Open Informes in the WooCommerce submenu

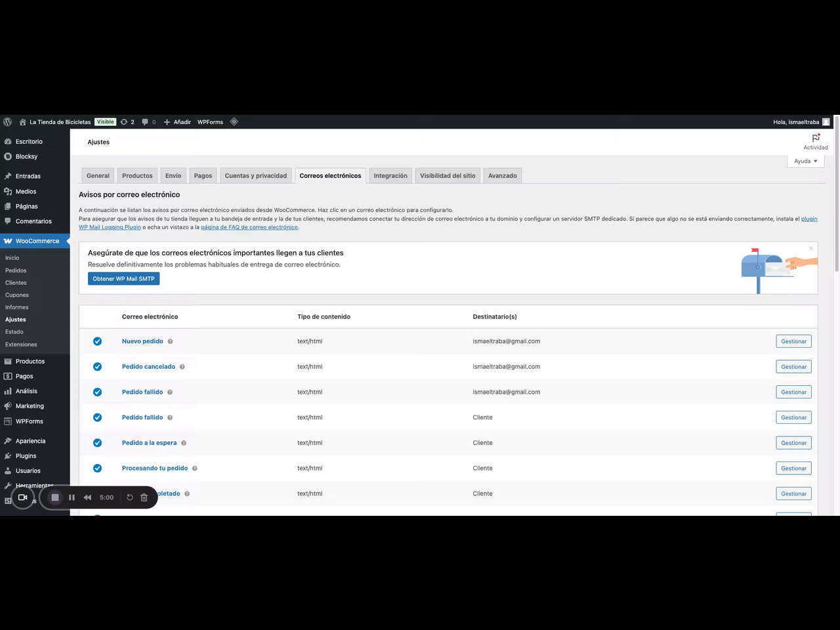click(17, 307)
